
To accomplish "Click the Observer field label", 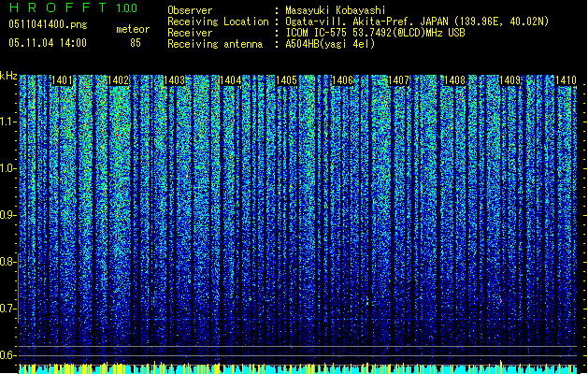I will click(x=190, y=10).
